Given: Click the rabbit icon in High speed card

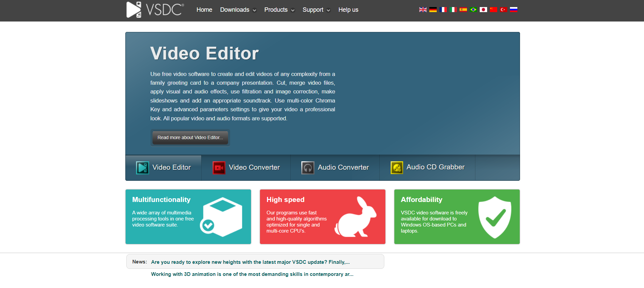Looking at the screenshot, I should (355, 217).
